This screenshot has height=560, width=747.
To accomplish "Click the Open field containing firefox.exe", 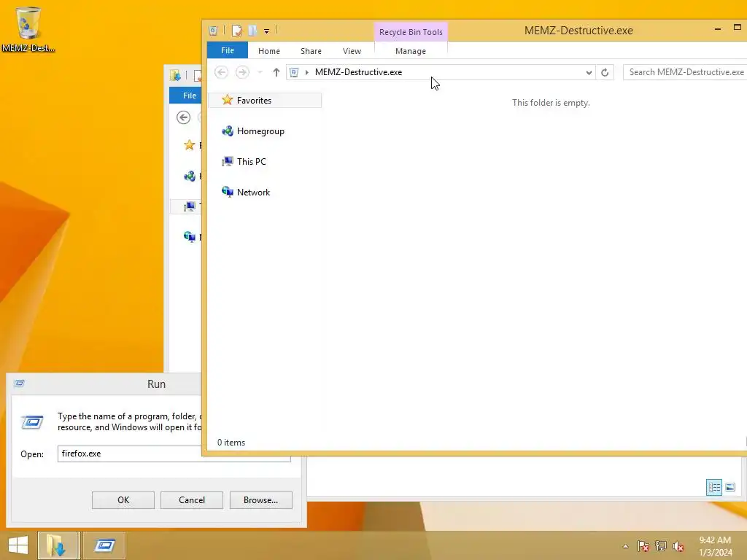I will (x=174, y=454).
